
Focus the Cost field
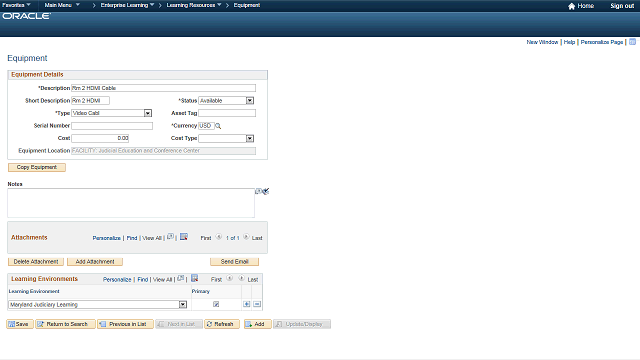pos(100,138)
